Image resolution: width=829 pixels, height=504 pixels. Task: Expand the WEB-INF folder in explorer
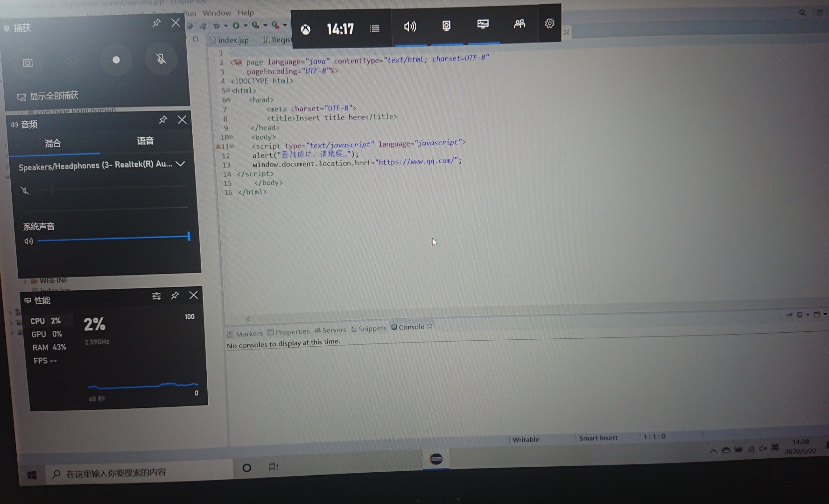pos(25,281)
